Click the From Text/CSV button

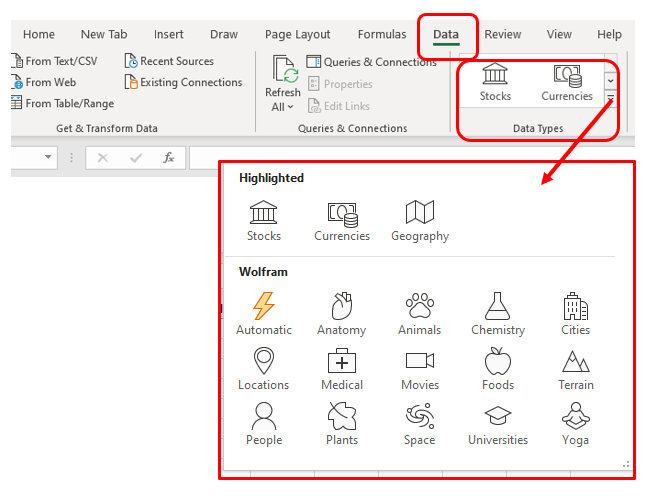56,61
